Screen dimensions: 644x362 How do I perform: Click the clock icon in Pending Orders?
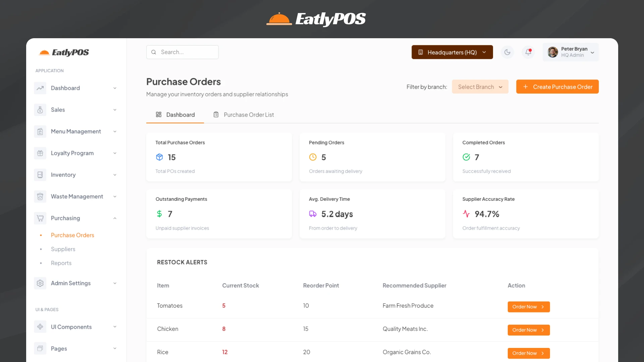point(313,157)
